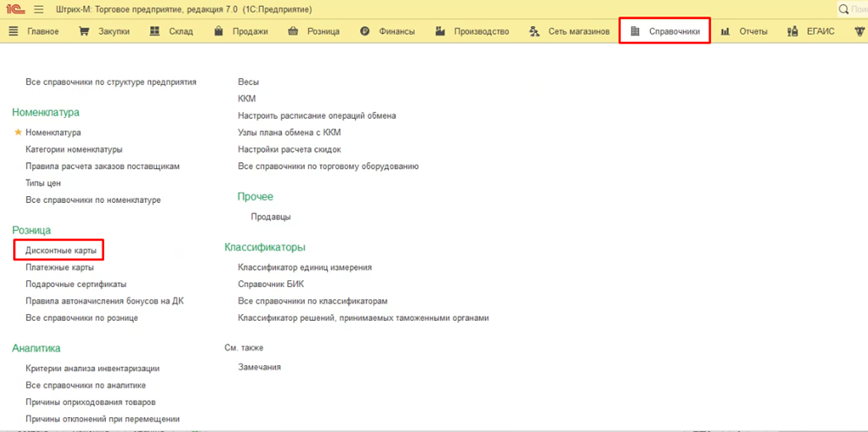
Task: Click the Сеть магазинов section icon
Action: click(x=534, y=31)
